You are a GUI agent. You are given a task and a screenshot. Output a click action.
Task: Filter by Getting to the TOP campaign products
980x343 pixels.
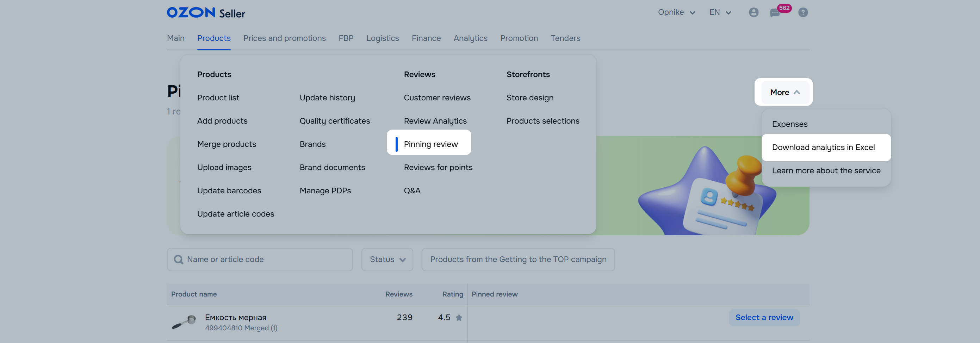point(518,259)
